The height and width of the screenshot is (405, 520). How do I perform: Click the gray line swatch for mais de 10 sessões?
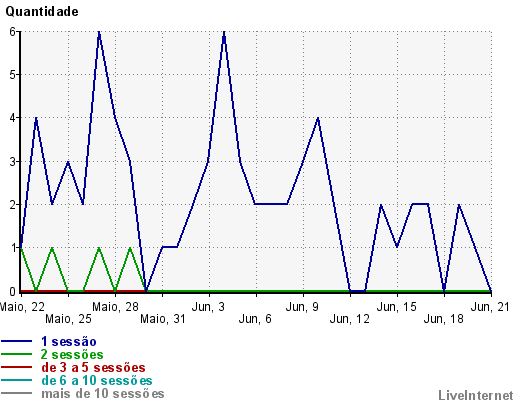[17, 393]
